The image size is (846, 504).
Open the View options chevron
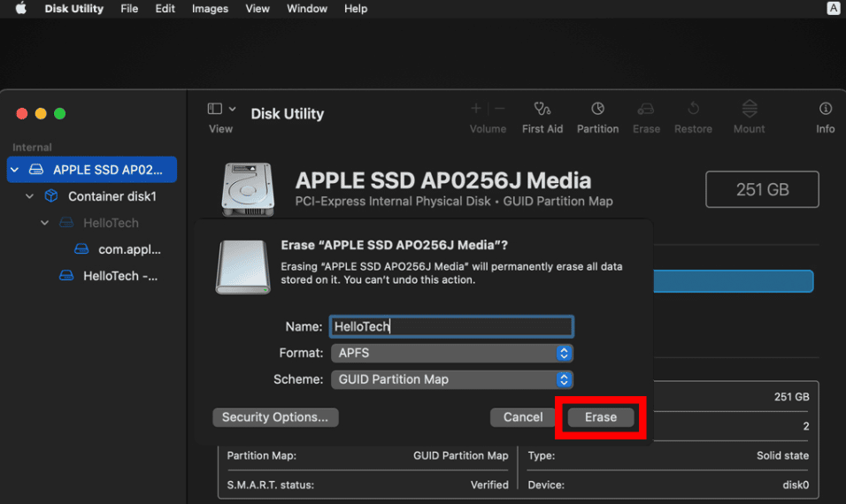(x=232, y=109)
